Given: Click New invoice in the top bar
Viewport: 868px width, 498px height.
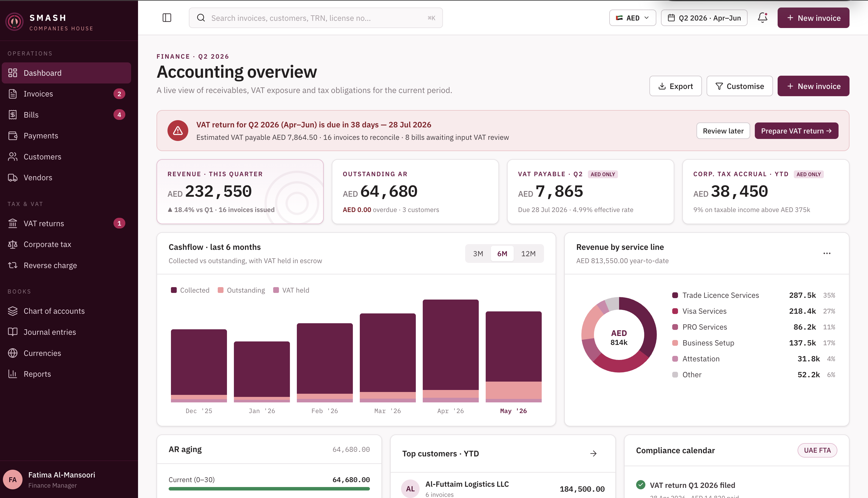Looking at the screenshot, I should coord(813,18).
